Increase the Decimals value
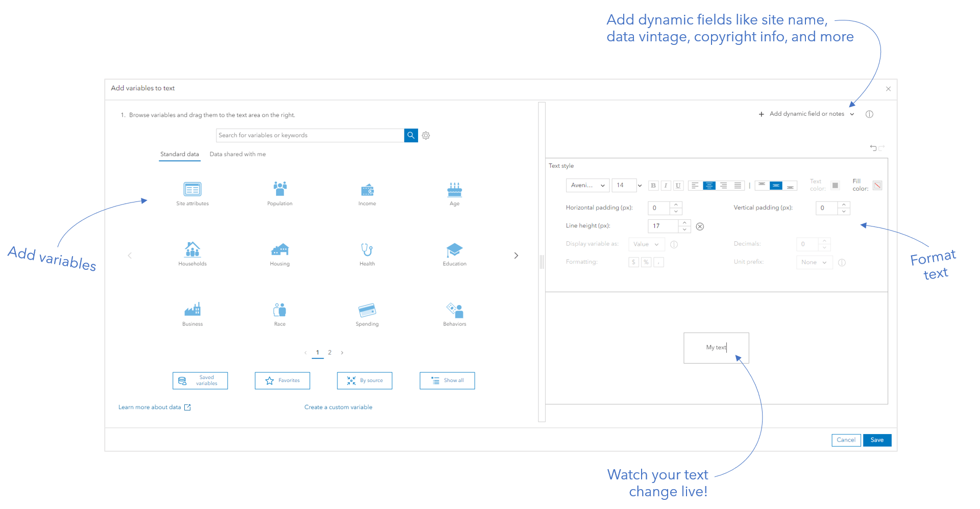Viewport: 980px width, 509px height. 824,241
